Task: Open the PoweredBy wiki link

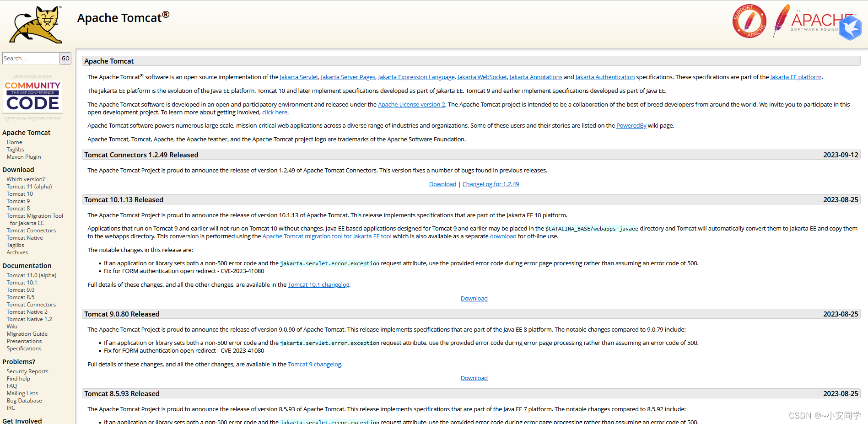Action: click(631, 126)
